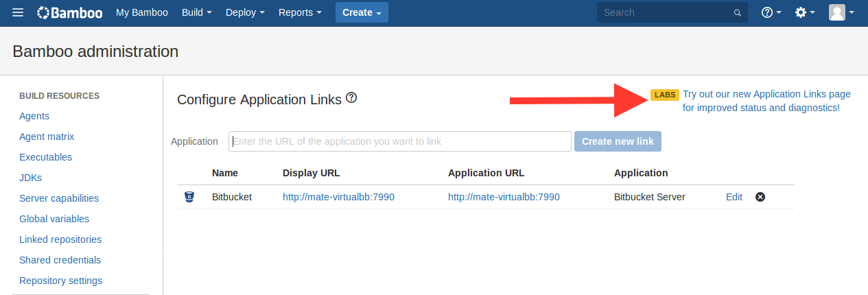Focus the top Search field
Viewport: 868px width, 295px height.
tap(671, 12)
